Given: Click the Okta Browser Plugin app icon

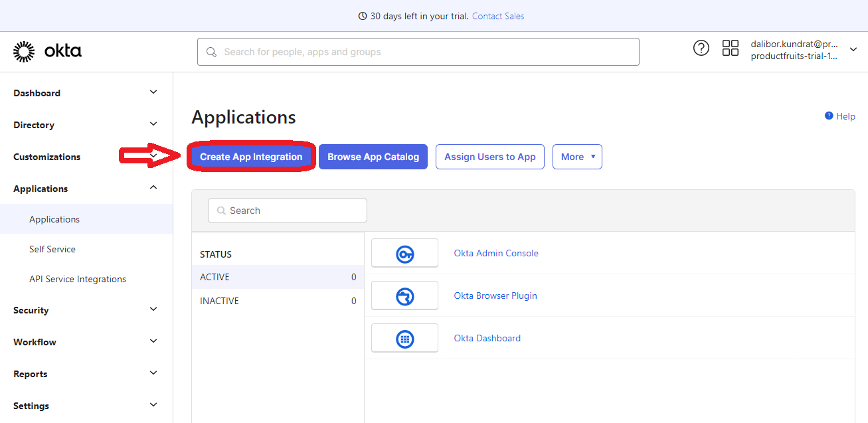Looking at the screenshot, I should point(404,296).
